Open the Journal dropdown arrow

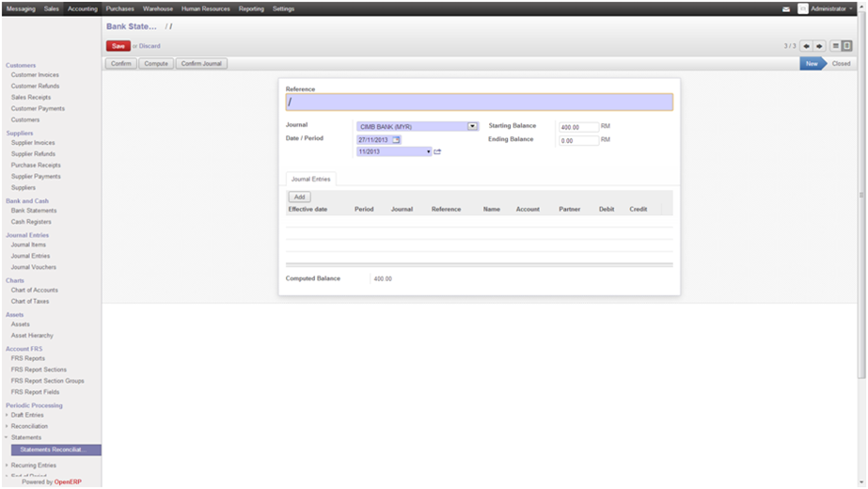click(472, 126)
